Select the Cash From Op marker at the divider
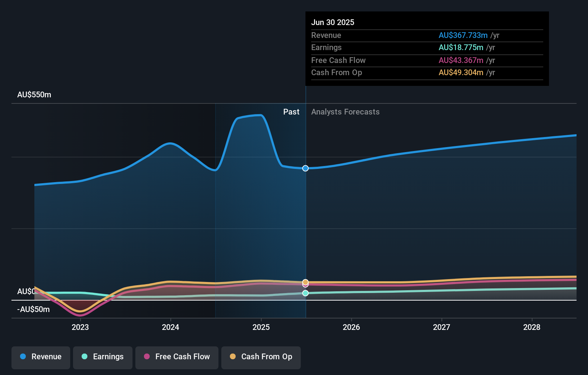The height and width of the screenshot is (375, 588). pos(305,283)
